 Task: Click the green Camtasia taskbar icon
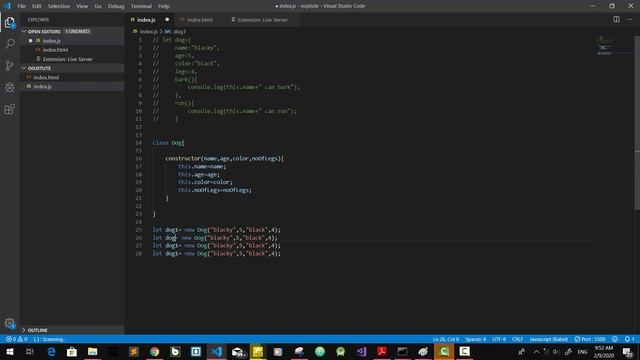click(x=444, y=351)
